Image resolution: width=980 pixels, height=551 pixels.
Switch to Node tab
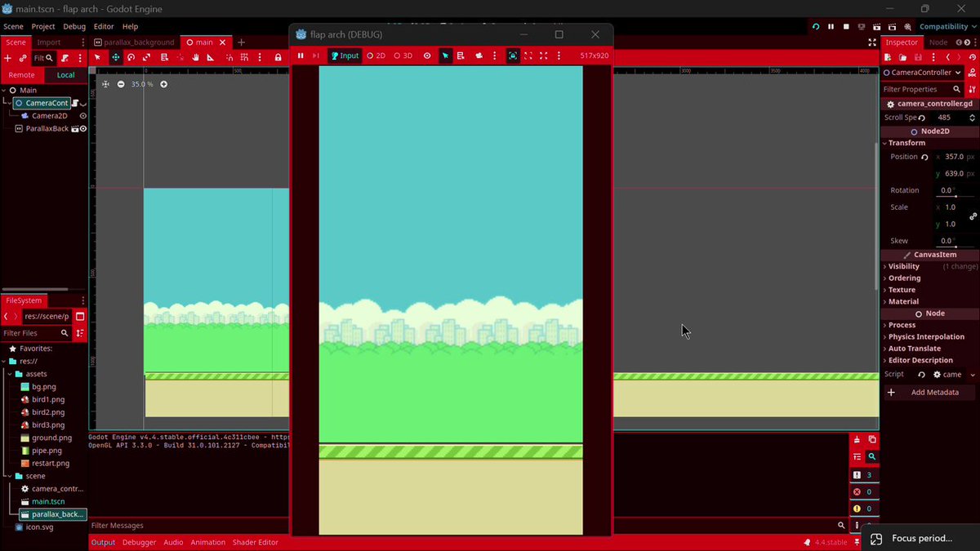938,42
